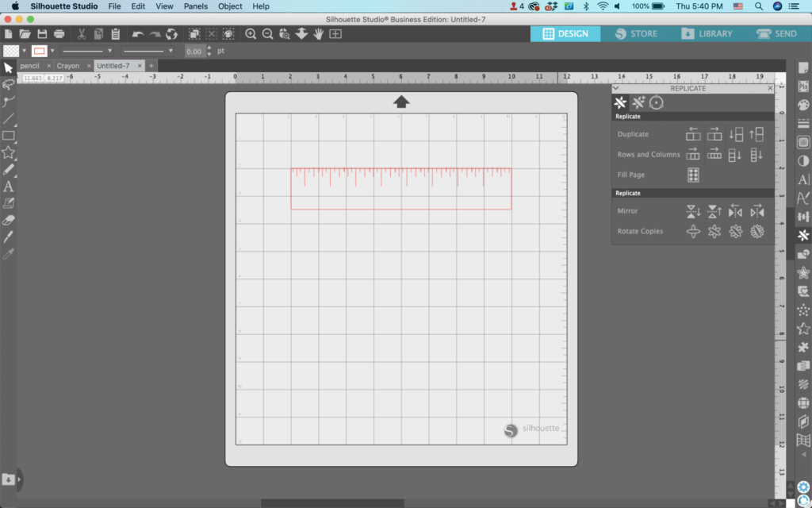Increase line thickness with the up stepper arrow
This screenshot has height=508, width=812.
(x=209, y=48)
